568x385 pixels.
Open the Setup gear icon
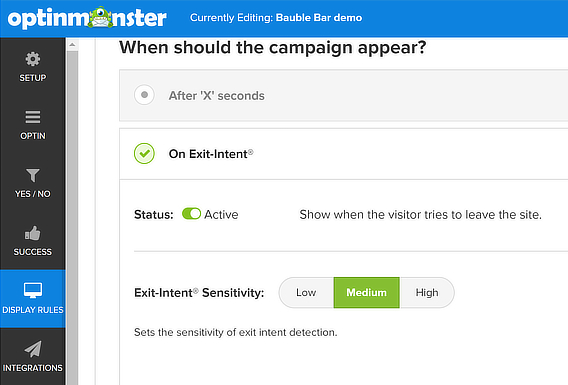[33, 59]
